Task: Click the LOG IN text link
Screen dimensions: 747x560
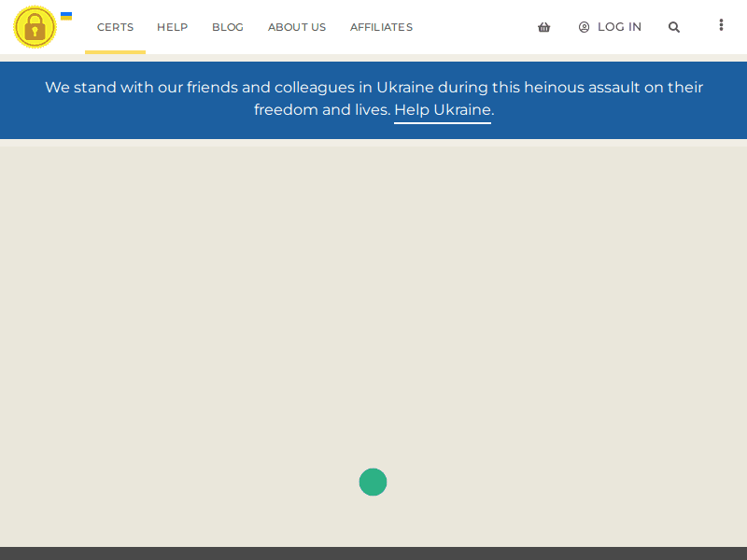Action: click(619, 27)
